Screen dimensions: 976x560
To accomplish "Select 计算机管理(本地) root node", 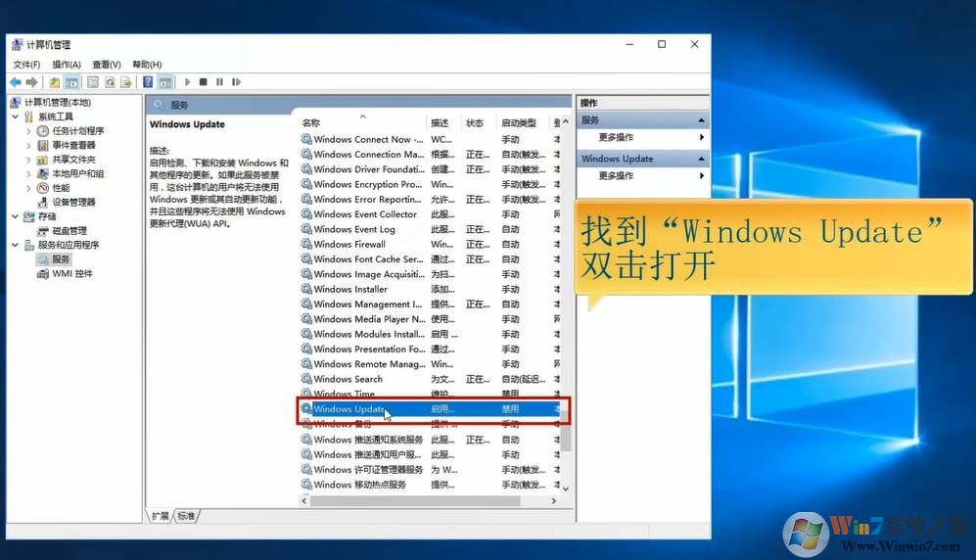I will point(57,102).
